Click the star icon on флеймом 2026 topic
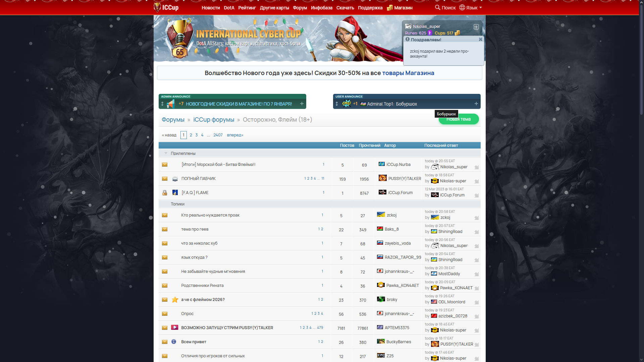The height and width of the screenshot is (362, 644). click(175, 300)
